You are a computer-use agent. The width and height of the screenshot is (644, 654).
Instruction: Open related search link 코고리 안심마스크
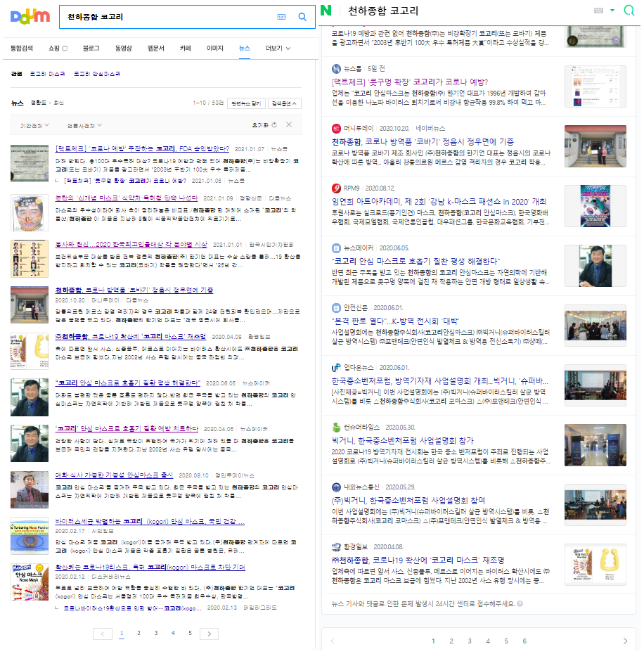(x=97, y=74)
